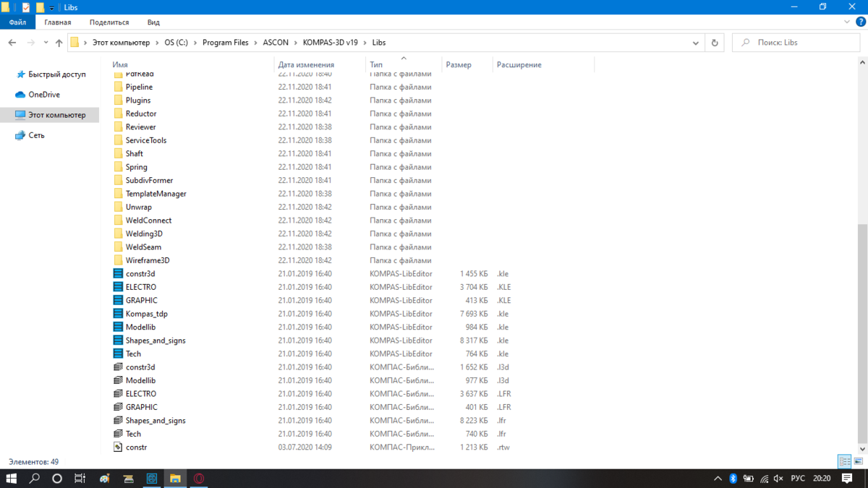Open the address bar history dropdown
868x488 pixels.
pyautogui.click(x=696, y=43)
